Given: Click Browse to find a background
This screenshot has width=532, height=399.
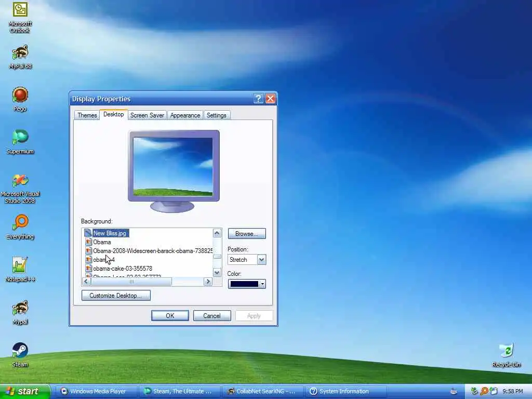Looking at the screenshot, I should (x=247, y=234).
